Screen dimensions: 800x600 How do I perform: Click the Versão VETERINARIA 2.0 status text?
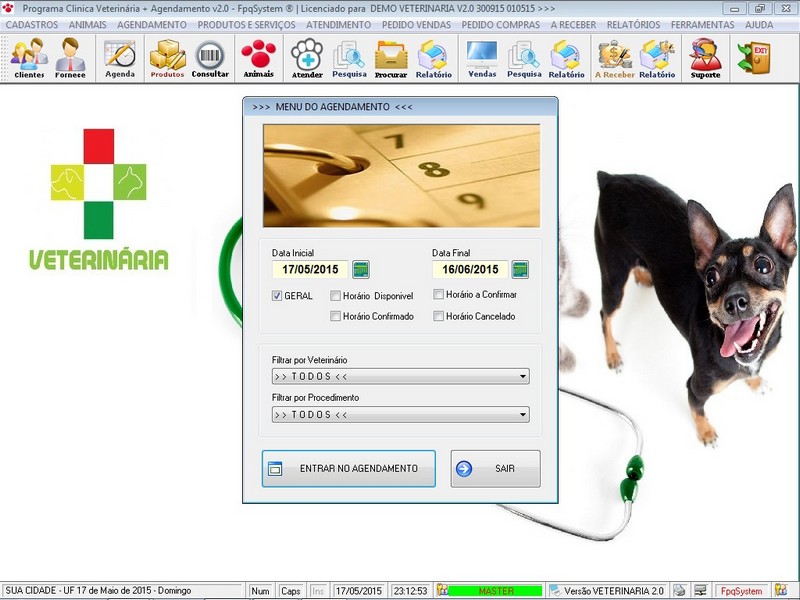(614, 591)
